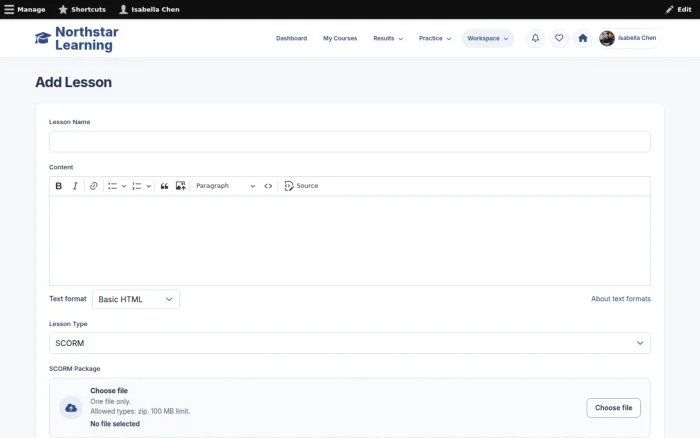Insert a code snippet with the angle brackets icon
This screenshot has width=700, height=438.
coord(268,186)
